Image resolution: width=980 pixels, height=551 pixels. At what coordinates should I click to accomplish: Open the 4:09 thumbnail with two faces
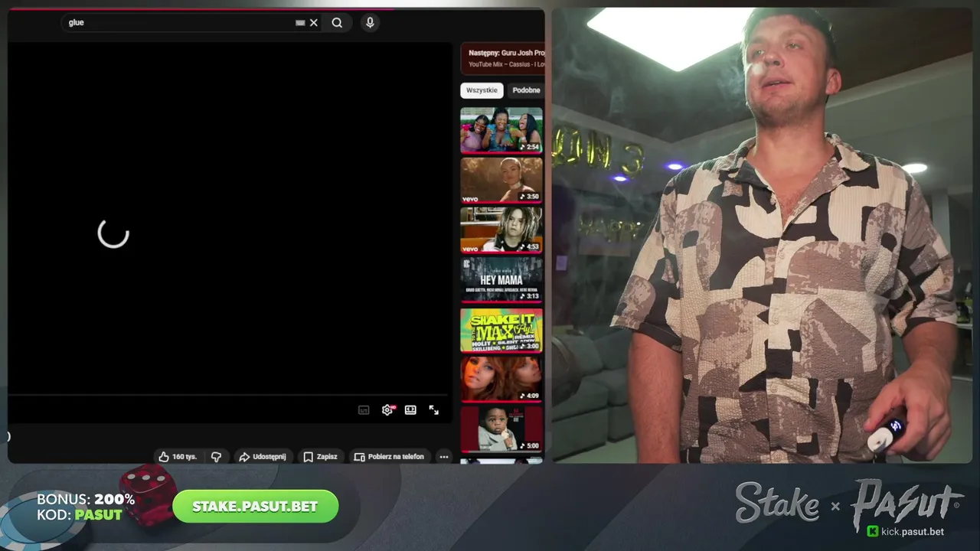click(501, 380)
